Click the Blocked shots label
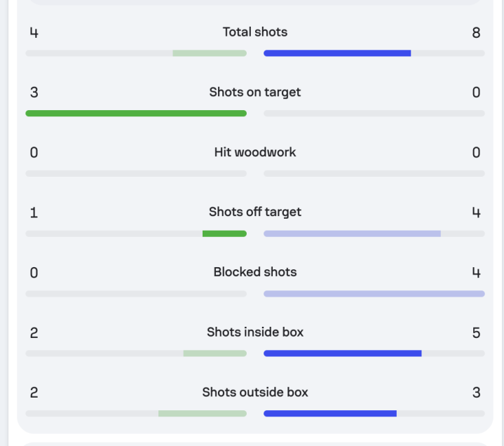The height and width of the screenshot is (446, 504). [x=255, y=272]
